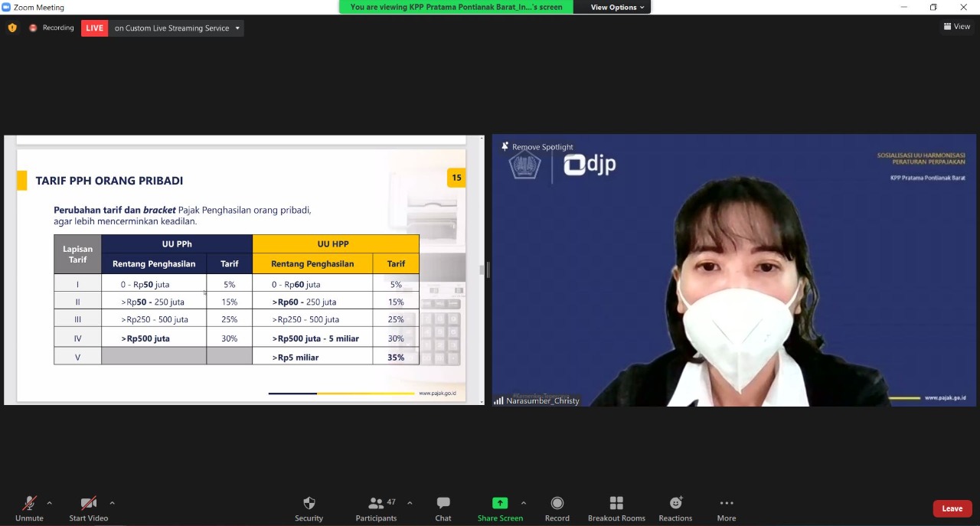Expand the Custom Live Streaming Service dropdown
The height and width of the screenshot is (526, 980).
pyautogui.click(x=237, y=28)
